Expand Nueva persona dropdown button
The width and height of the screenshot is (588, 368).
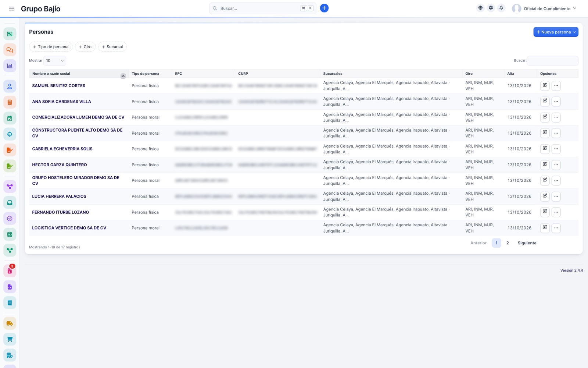click(x=556, y=32)
